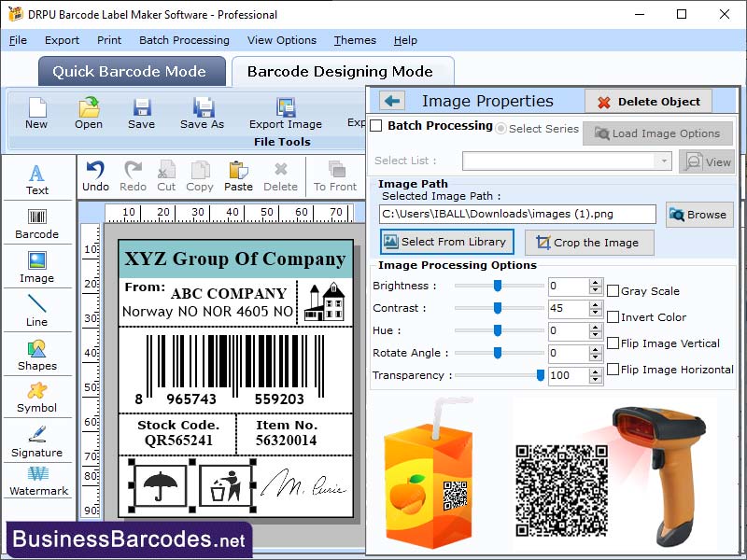Select the trash bin symbol on label
The height and width of the screenshot is (560, 747).
225,485
